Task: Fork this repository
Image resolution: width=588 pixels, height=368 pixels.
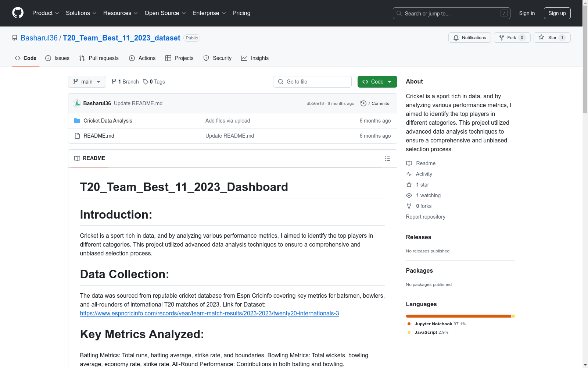Action: pos(512,38)
